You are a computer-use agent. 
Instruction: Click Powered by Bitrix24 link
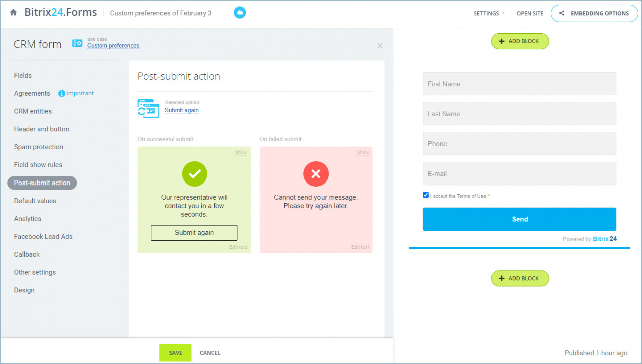pyautogui.click(x=590, y=239)
